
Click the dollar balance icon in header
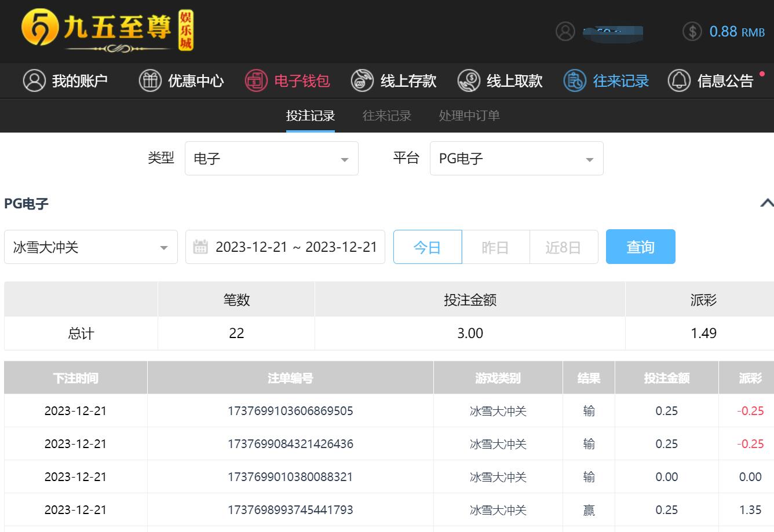[692, 31]
